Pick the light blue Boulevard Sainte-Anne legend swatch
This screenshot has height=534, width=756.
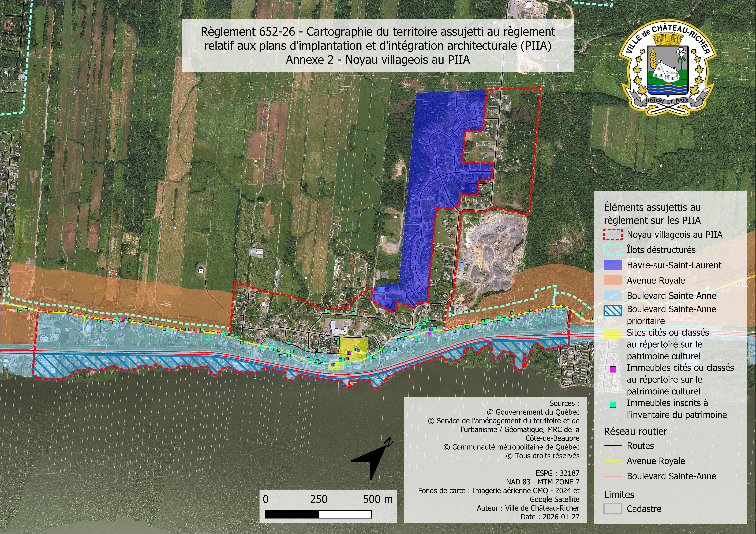(613, 295)
